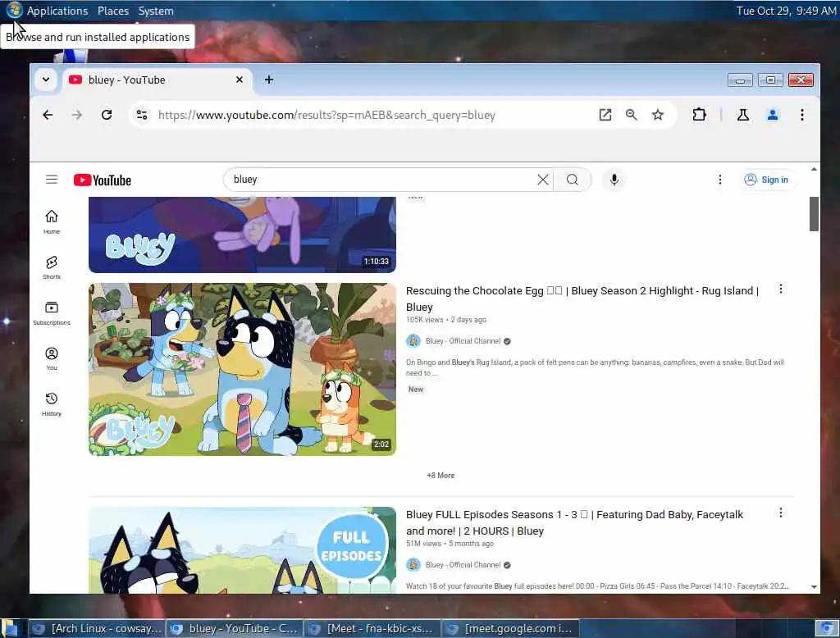Click the open-in-app icon in address bar
This screenshot has width=840, height=638.
point(605,115)
